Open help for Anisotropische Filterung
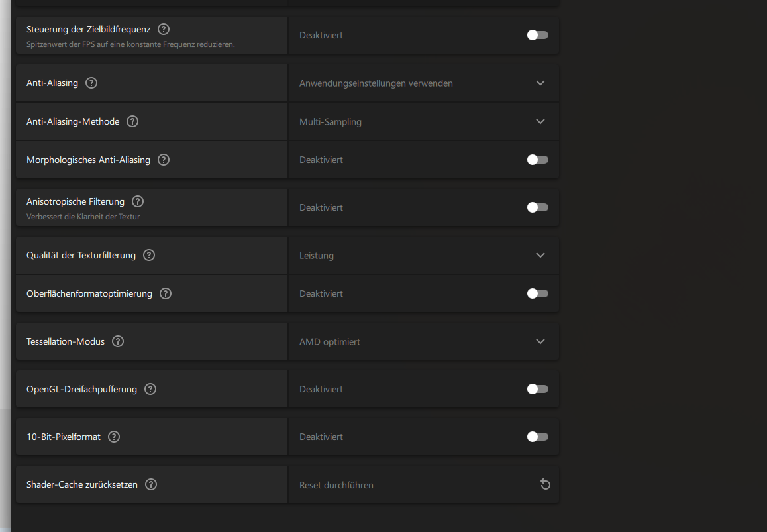 pos(138,201)
